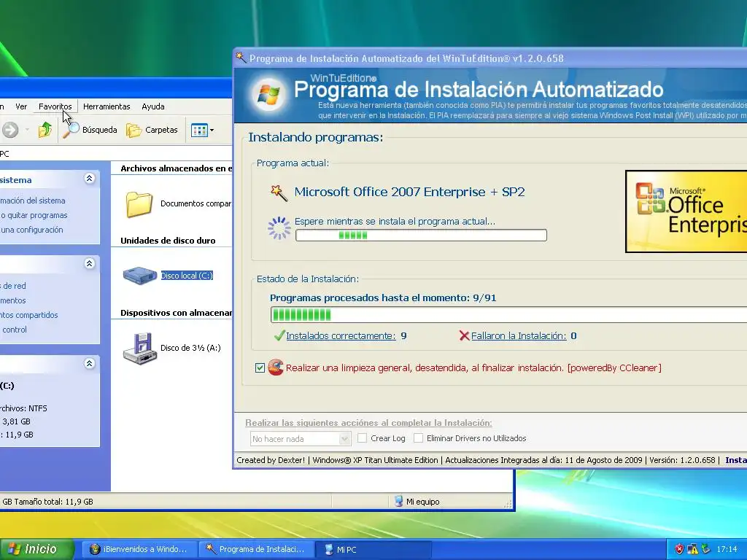The height and width of the screenshot is (560, 747).
Task: Click 'Created by Dexter!' in installer status bar
Action: click(x=271, y=460)
